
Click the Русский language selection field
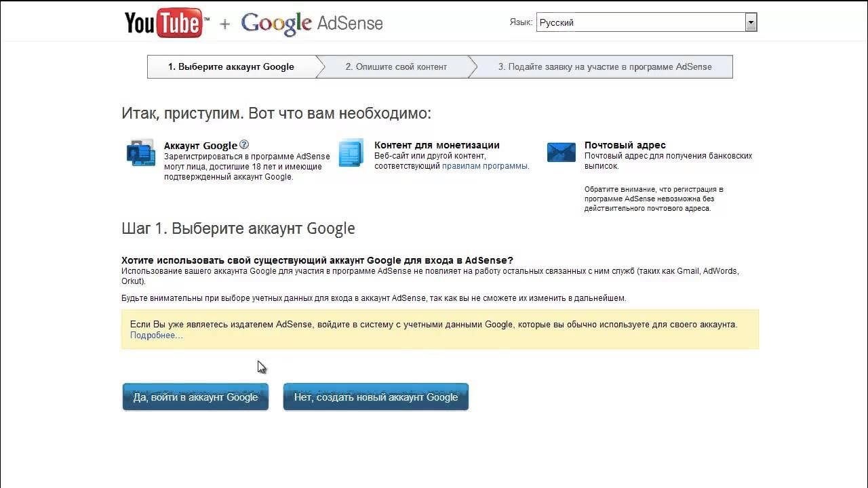click(640, 22)
